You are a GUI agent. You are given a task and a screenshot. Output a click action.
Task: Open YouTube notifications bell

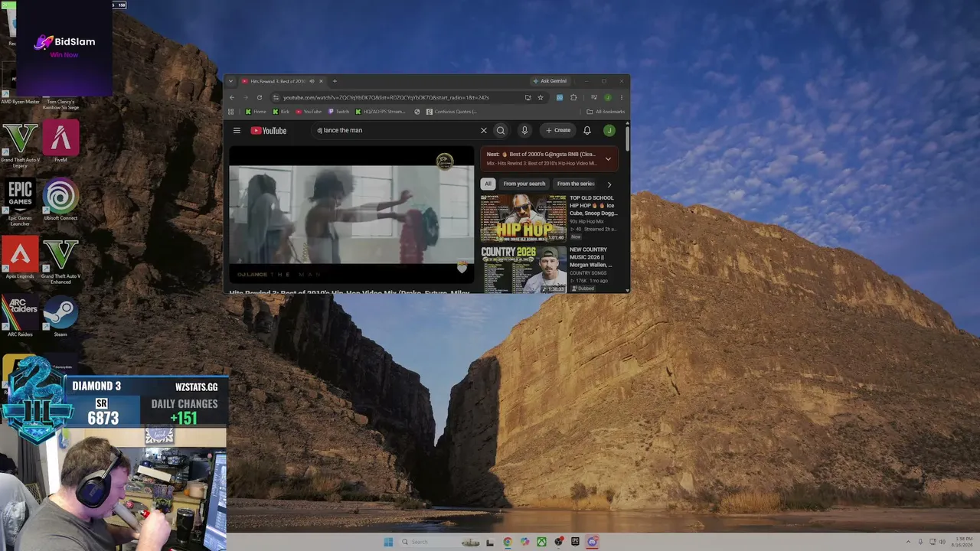tap(587, 130)
